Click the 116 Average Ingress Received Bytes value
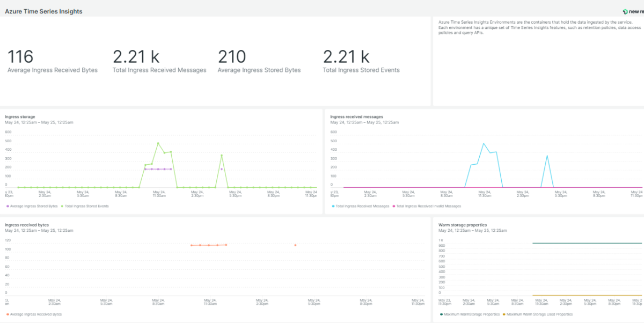Image resolution: width=644 pixels, height=323 pixels. click(20, 56)
